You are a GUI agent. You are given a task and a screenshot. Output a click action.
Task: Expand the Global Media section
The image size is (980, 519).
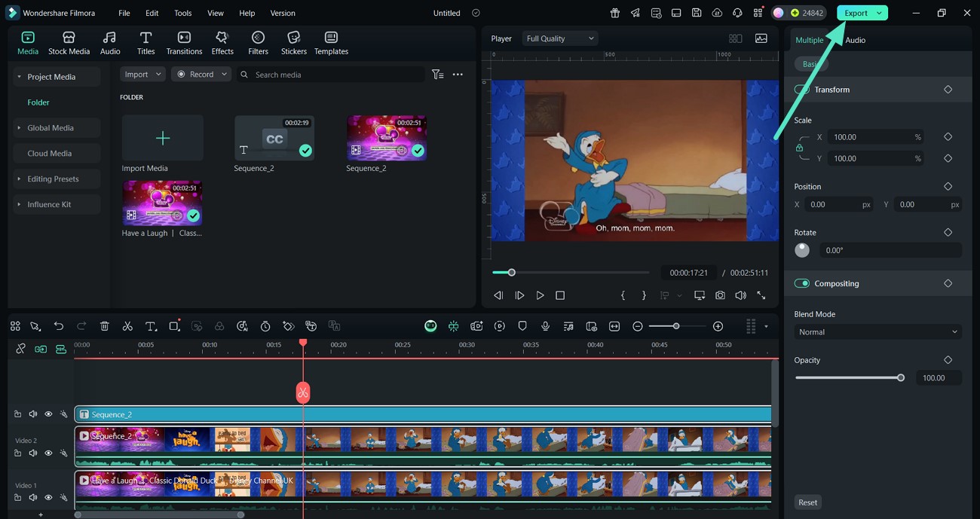pyautogui.click(x=19, y=128)
